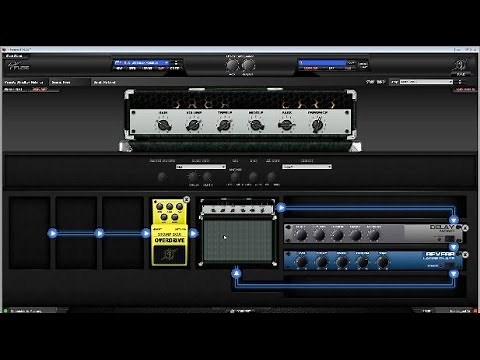The width and height of the screenshot is (480, 360).
Task: Open the preset selector dropdown highlighted in blue
Action: point(142,62)
